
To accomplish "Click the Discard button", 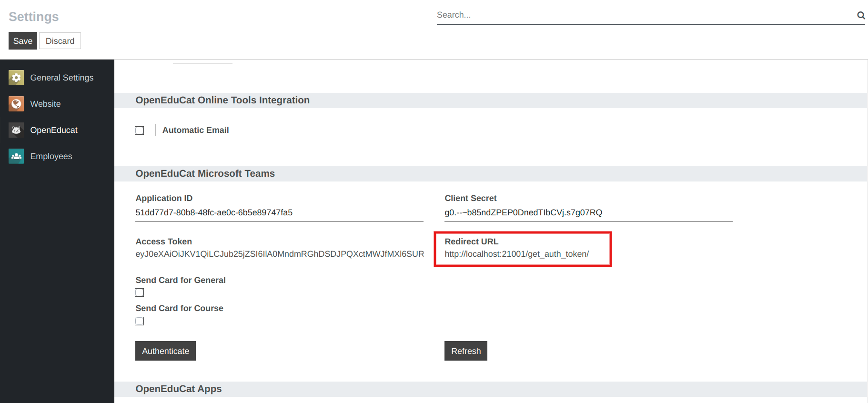I will pos(60,41).
